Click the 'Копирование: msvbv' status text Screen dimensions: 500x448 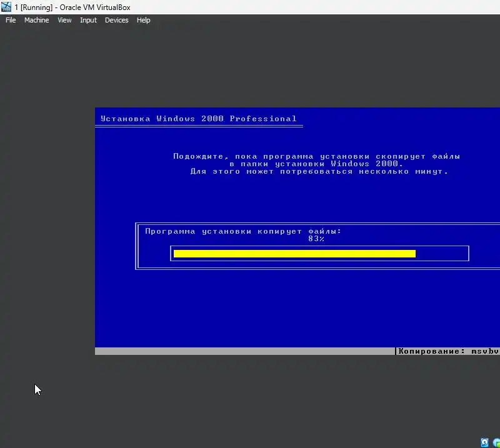pos(448,351)
